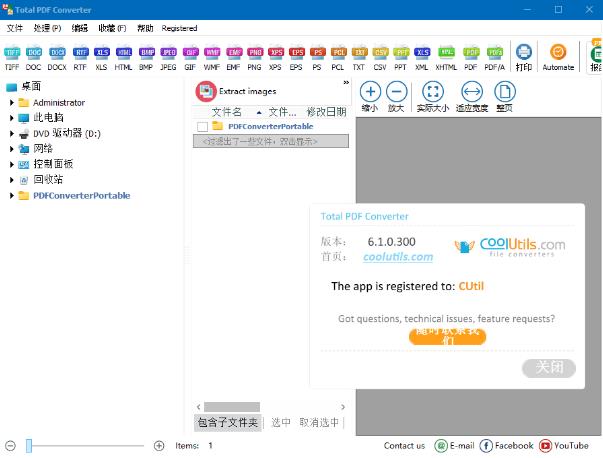Select the TIFF conversion format icon

(12, 58)
